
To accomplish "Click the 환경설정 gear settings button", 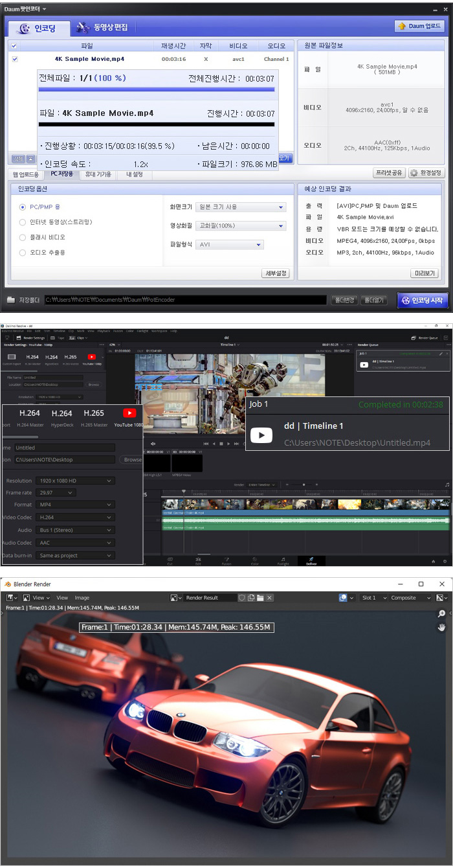I will tap(426, 173).
